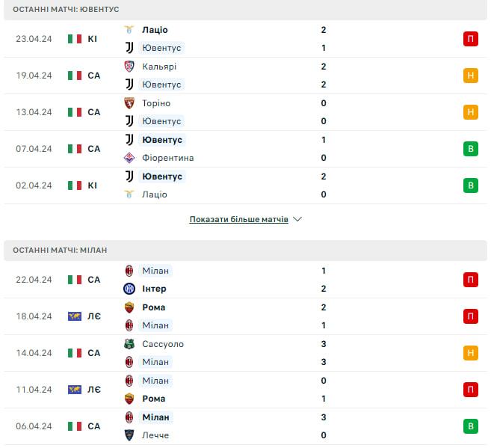Viewport: 491px width, 448px height.
Task: Click the Torino team crest icon
Action: (x=129, y=103)
